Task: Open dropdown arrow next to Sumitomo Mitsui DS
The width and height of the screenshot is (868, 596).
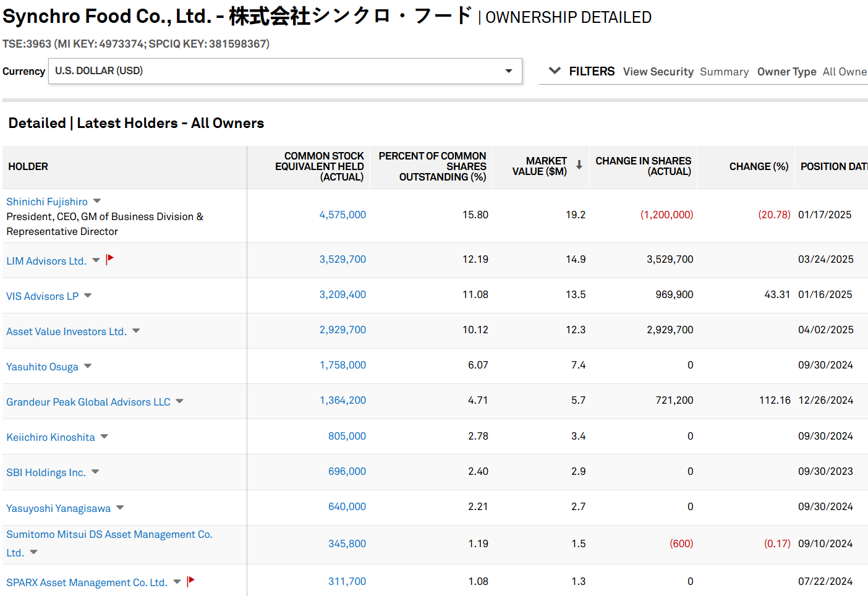Action: pos(33,552)
